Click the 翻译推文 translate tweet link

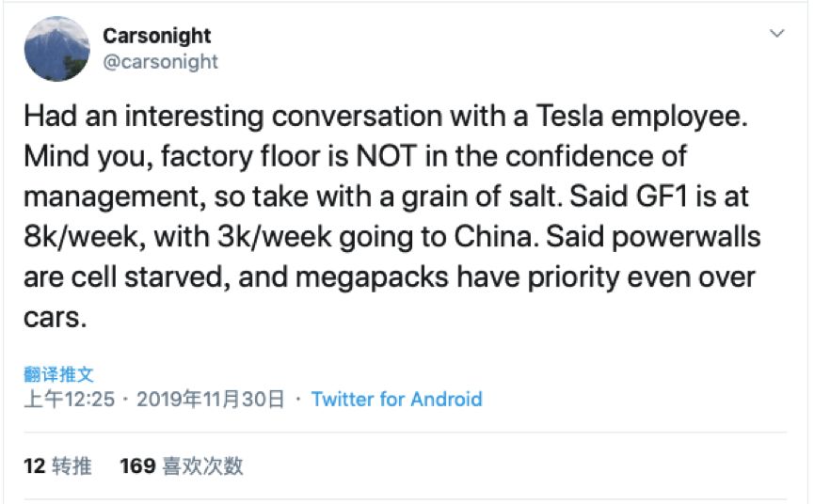pyautogui.click(x=58, y=374)
